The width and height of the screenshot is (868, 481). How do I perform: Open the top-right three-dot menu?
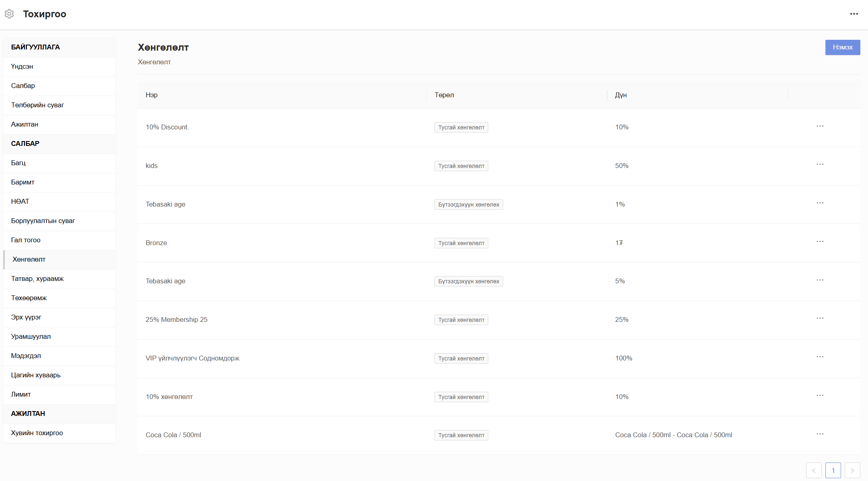854,14
